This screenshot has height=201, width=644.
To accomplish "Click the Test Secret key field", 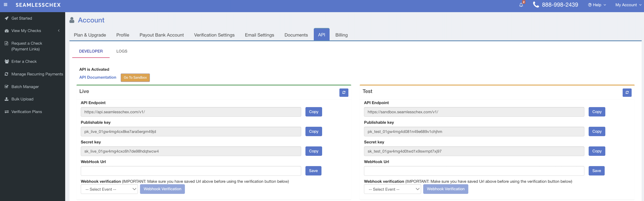I will 474,151.
